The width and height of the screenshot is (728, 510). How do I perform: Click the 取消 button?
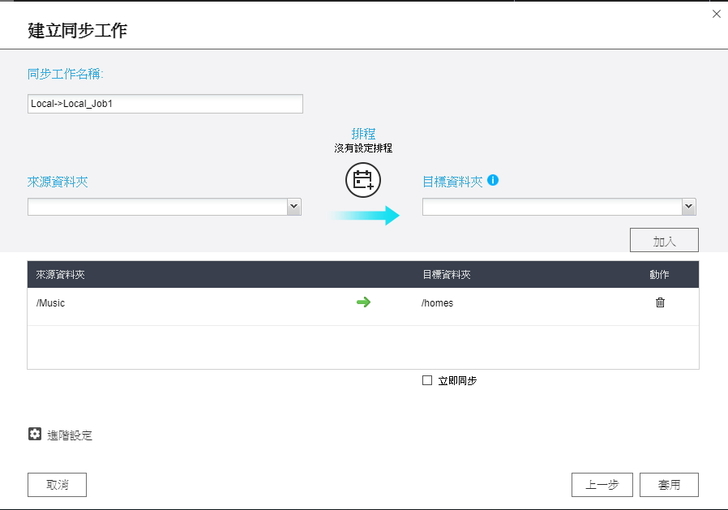click(57, 485)
